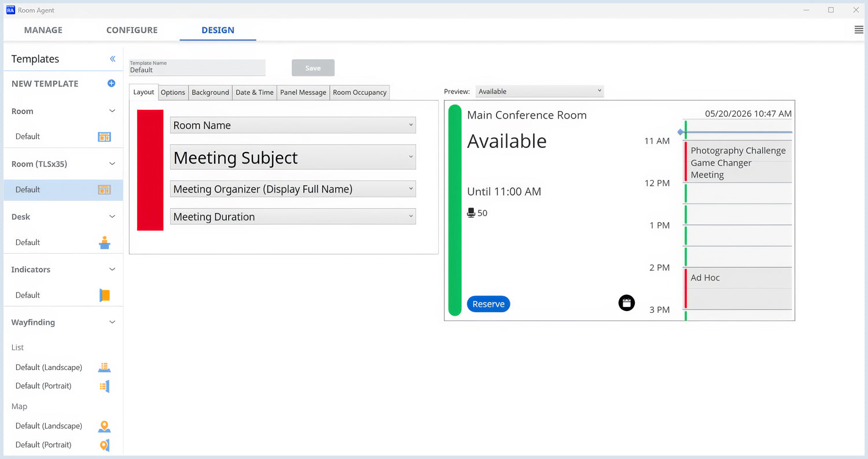The image size is (868, 459).
Task: Open the Room Occupancy tab
Action: pyautogui.click(x=359, y=92)
